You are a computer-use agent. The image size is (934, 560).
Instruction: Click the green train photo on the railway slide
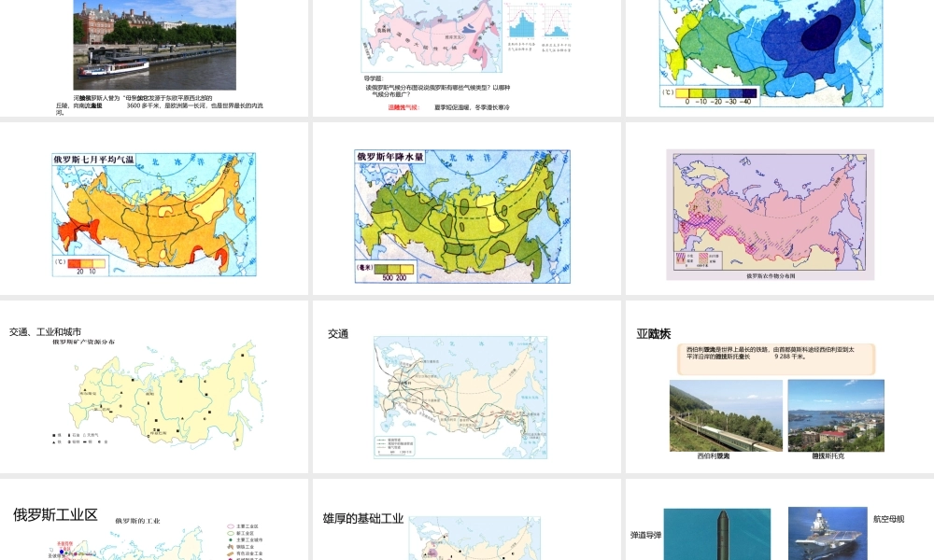tap(726, 415)
